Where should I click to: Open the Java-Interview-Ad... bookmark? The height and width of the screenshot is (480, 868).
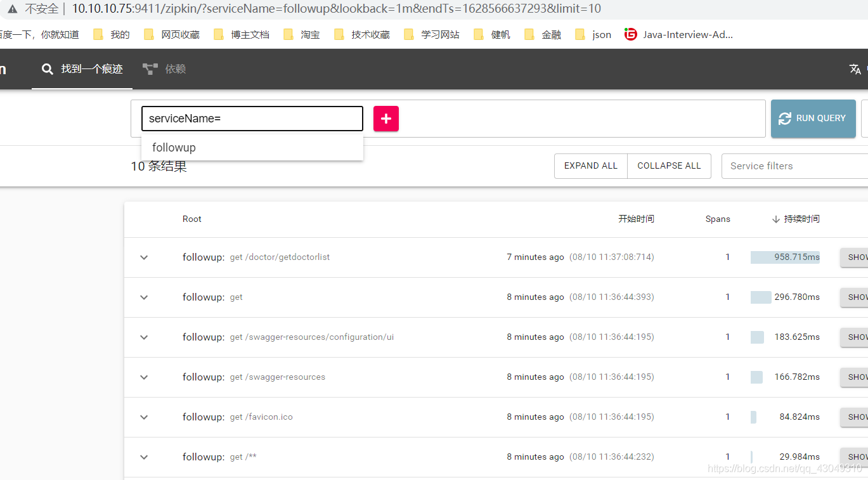point(678,34)
